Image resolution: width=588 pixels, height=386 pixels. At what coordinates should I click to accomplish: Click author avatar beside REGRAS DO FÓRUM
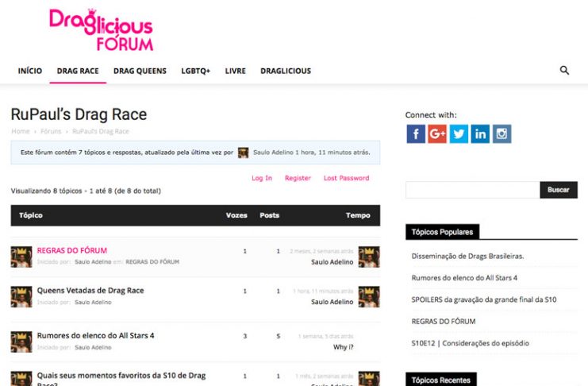[x=21, y=257]
